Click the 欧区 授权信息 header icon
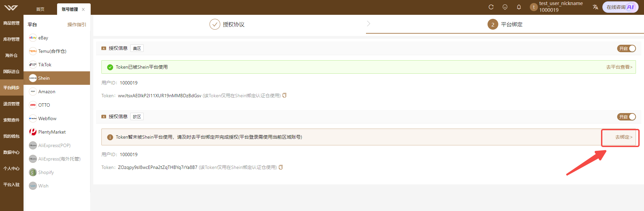The height and width of the screenshot is (211, 644). tap(104, 116)
